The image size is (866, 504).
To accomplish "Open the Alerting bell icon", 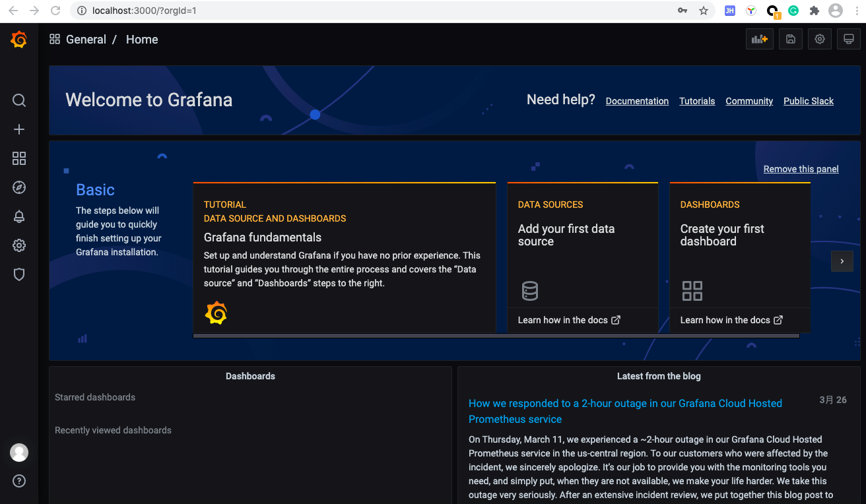I will pos(19,216).
